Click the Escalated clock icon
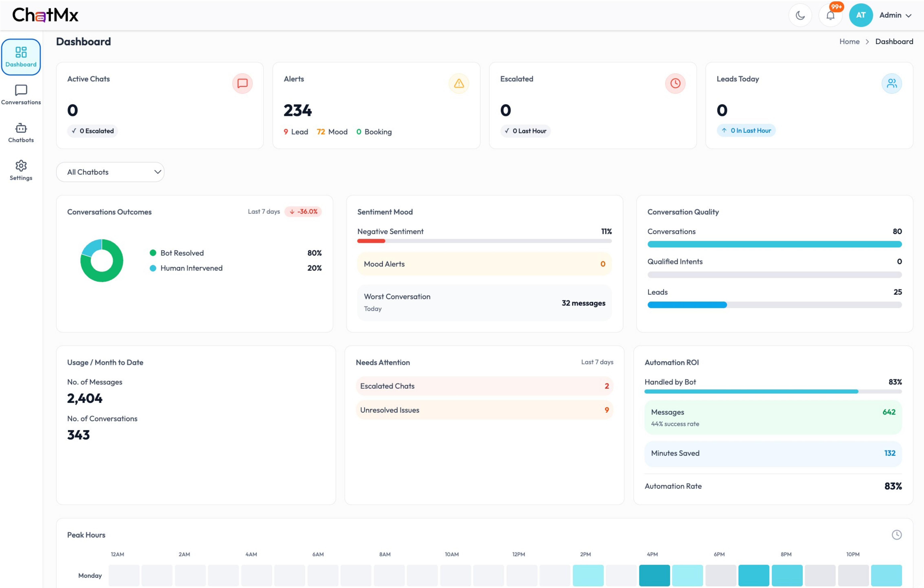Screen dimensions: 924x588 675,83
